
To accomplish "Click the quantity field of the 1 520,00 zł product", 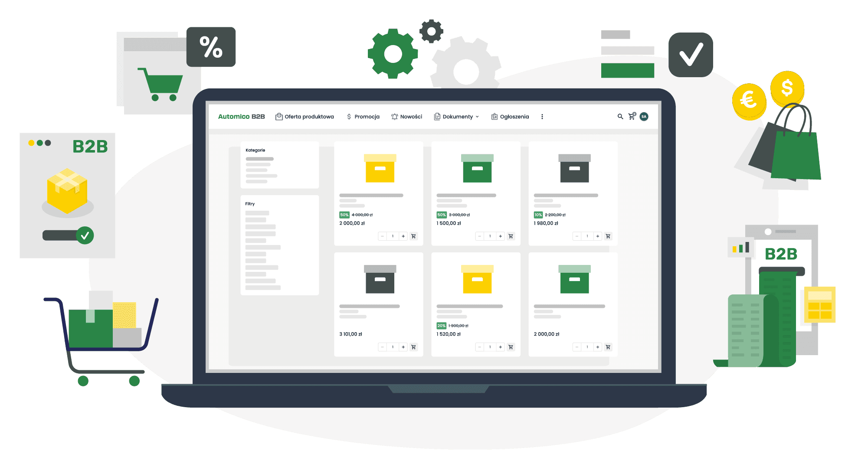I will click(x=490, y=347).
